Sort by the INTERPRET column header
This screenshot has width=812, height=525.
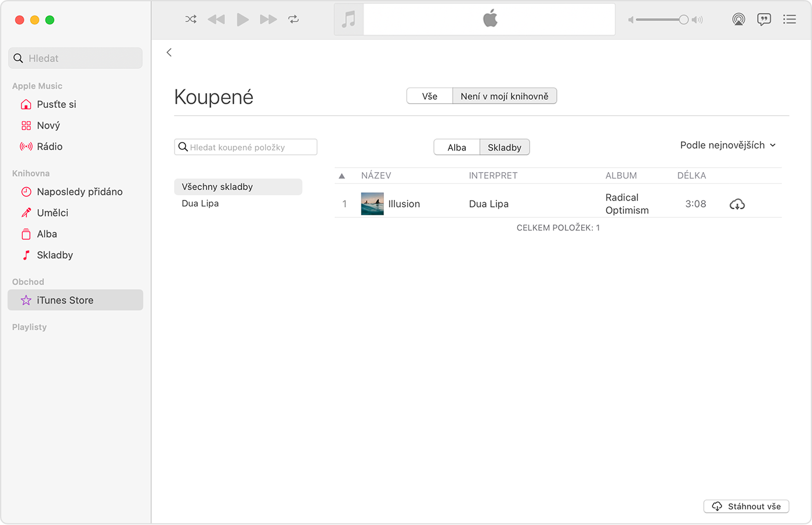[x=493, y=176]
